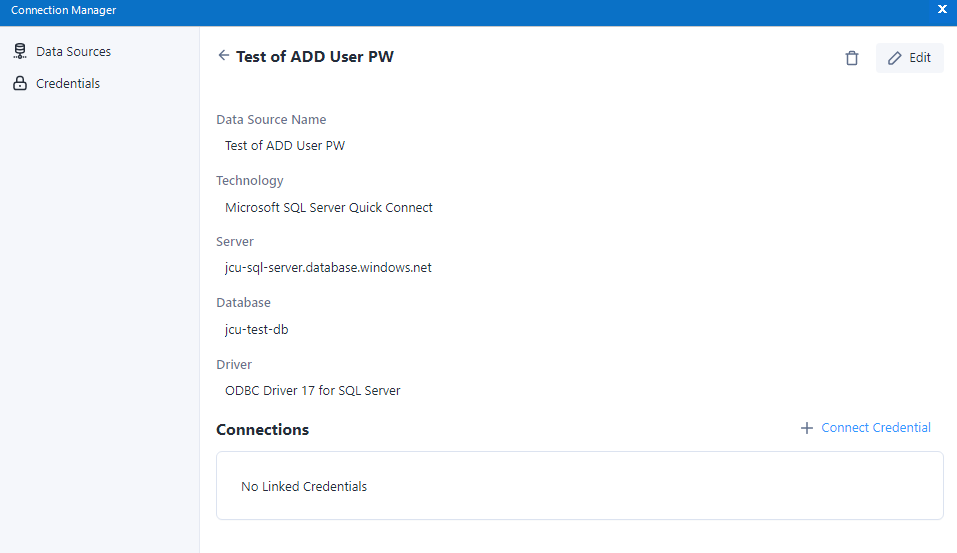Close the Connection Manager window
This screenshot has width=957, height=553.
[x=942, y=9]
